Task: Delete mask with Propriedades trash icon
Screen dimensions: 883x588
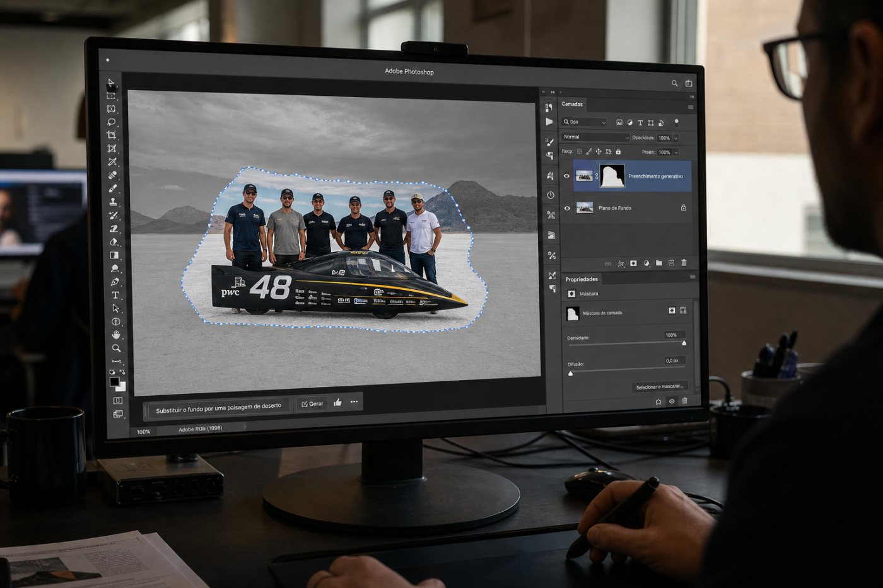Action: [684, 401]
